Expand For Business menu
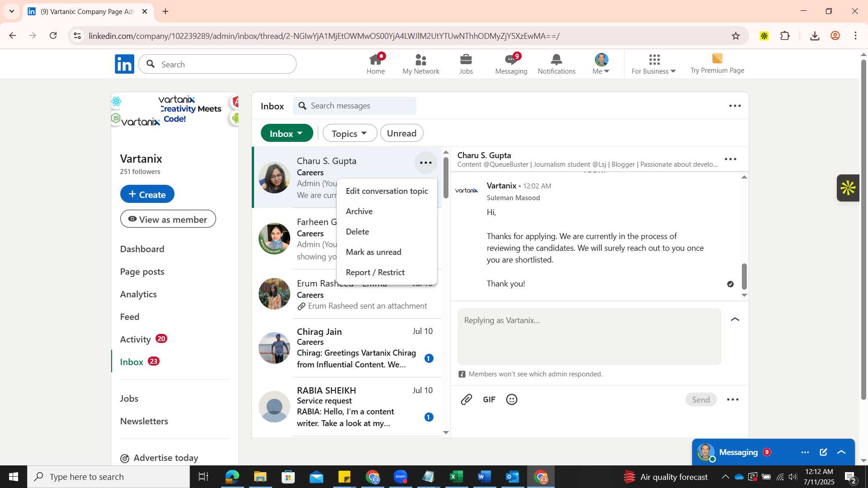 pyautogui.click(x=654, y=64)
